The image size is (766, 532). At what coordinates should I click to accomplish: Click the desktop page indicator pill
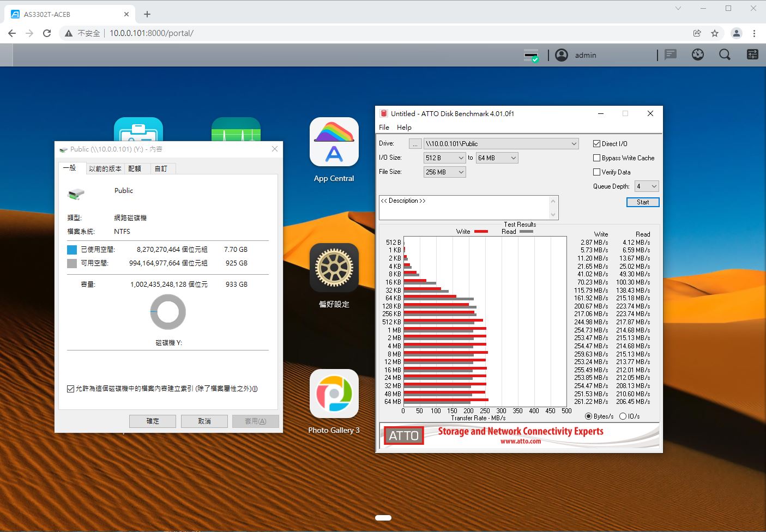tap(383, 518)
